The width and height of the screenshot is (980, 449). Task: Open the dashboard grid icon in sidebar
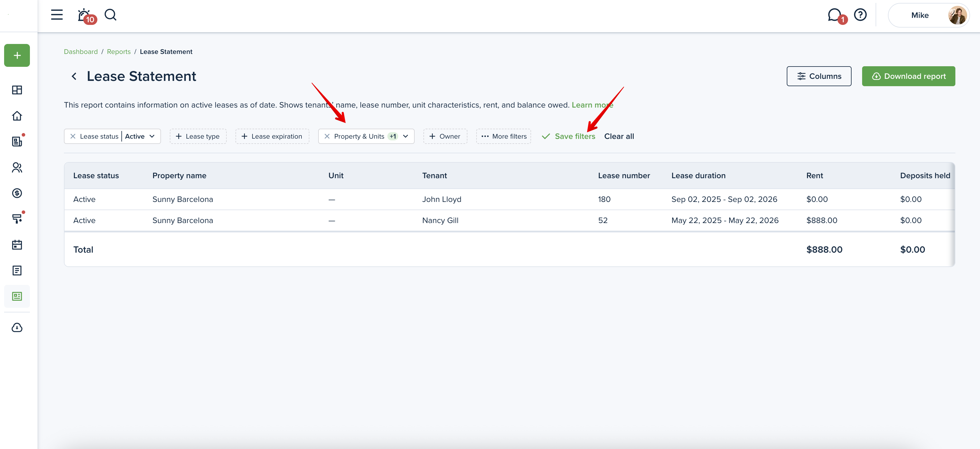[17, 90]
